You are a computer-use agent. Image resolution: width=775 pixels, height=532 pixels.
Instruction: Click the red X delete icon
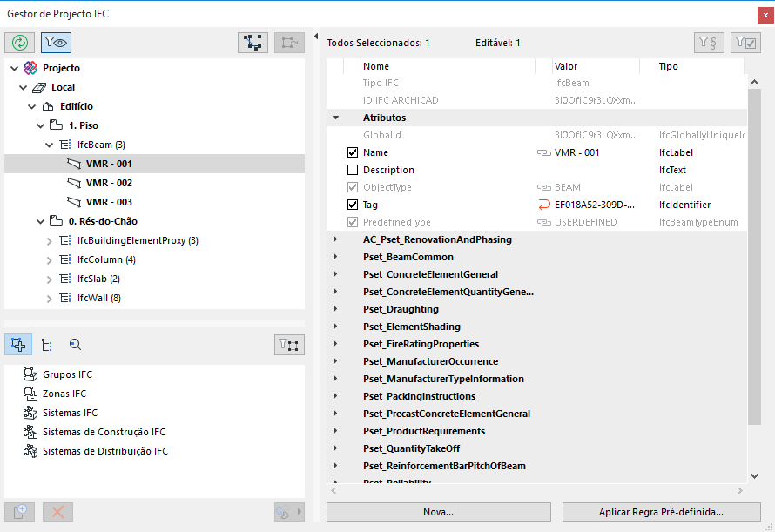click(58, 512)
